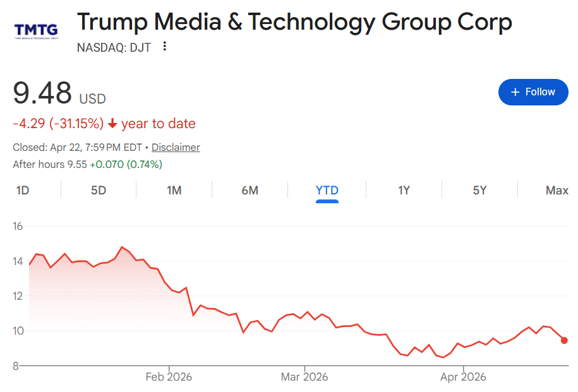This screenshot has width=578, height=392.
Task: Click the plus icon on Follow
Action: pos(515,92)
